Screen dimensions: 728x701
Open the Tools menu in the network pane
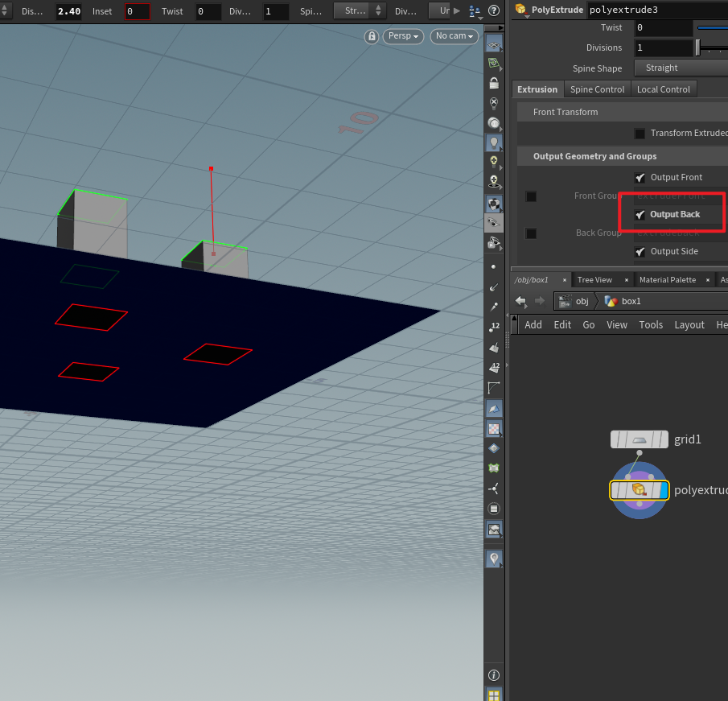651,324
